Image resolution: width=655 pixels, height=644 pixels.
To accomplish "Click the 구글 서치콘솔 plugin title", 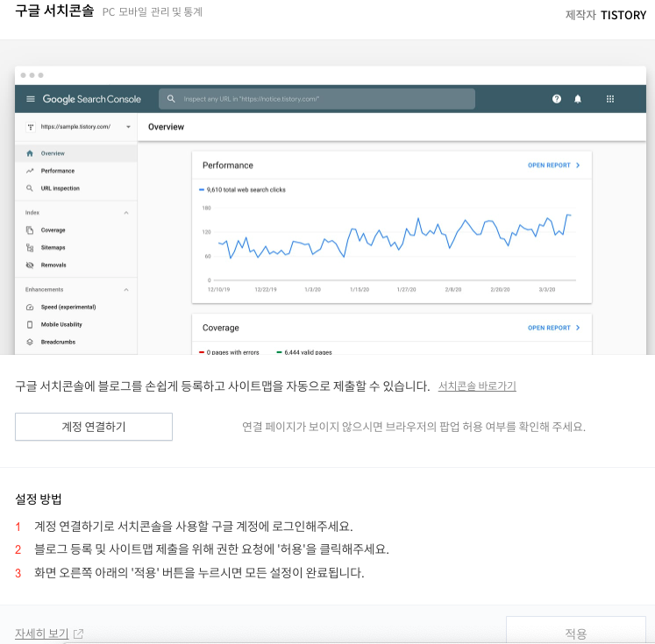I will [x=54, y=11].
